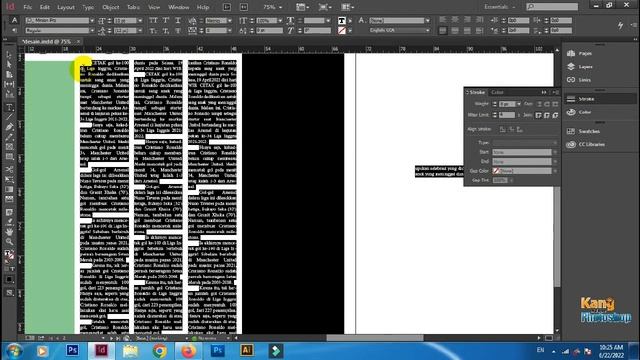Select the Rectangle tool
Image resolution: width=640 pixels, height=360 pixels.
pos(9,156)
